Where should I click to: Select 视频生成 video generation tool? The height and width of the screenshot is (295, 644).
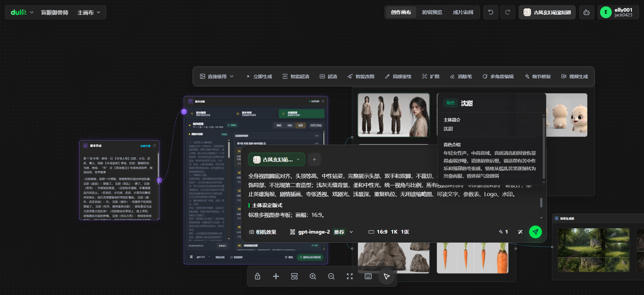pyautogui.click(x=575, y=77)
